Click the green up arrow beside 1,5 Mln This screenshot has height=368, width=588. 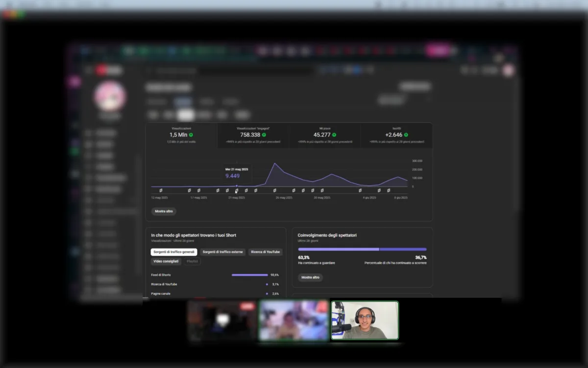coord(191,134)
